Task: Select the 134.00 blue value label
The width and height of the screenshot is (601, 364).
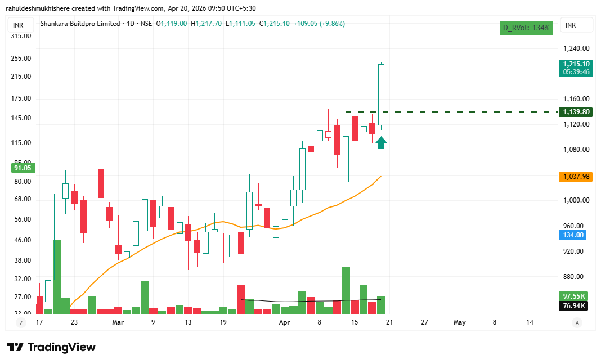Action: pyautogui.click(x=573, y=235)
